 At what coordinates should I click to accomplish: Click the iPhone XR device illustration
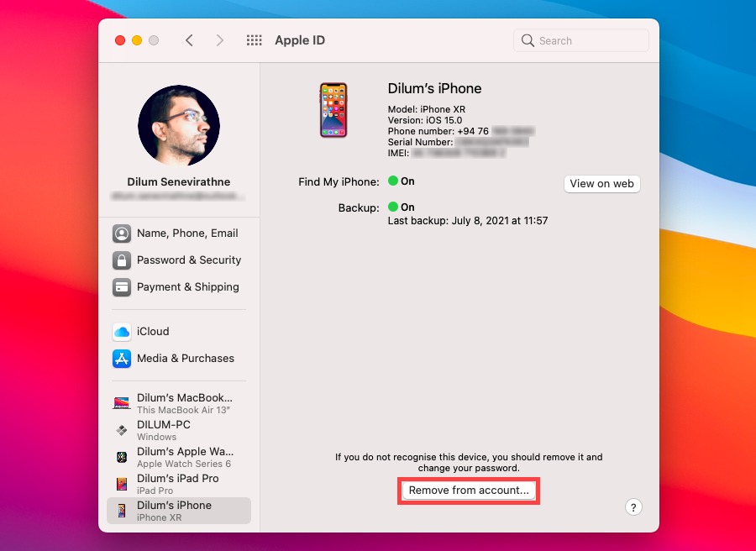coord(333,110)
